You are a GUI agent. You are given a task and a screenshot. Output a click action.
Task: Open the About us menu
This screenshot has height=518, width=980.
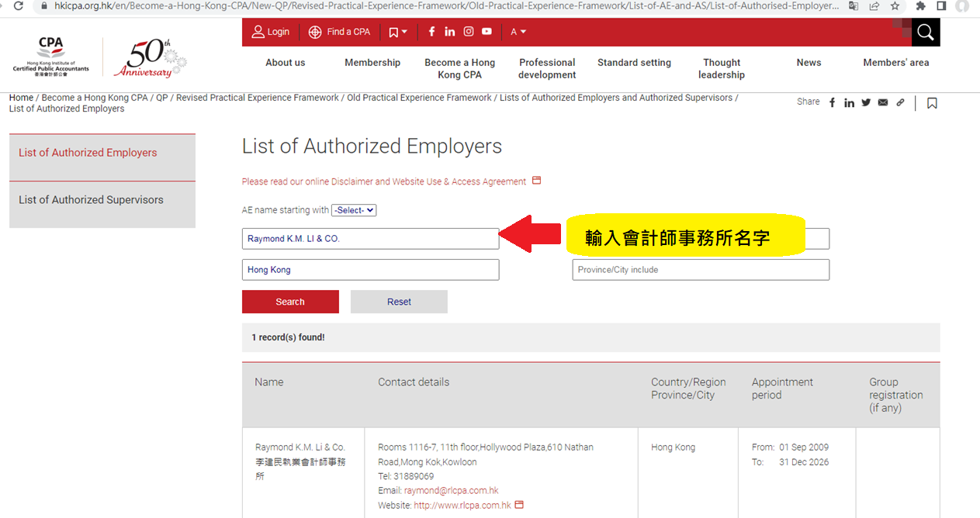point(286,63)
